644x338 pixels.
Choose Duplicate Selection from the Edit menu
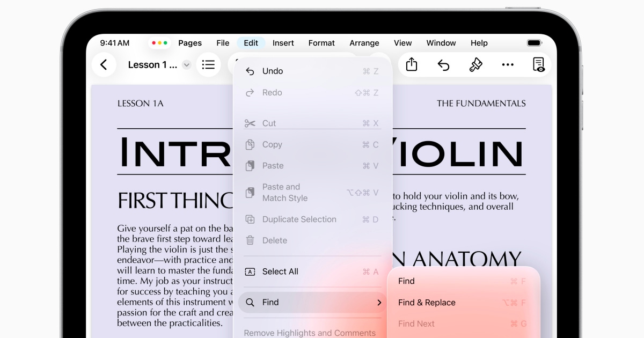point(313,219)
